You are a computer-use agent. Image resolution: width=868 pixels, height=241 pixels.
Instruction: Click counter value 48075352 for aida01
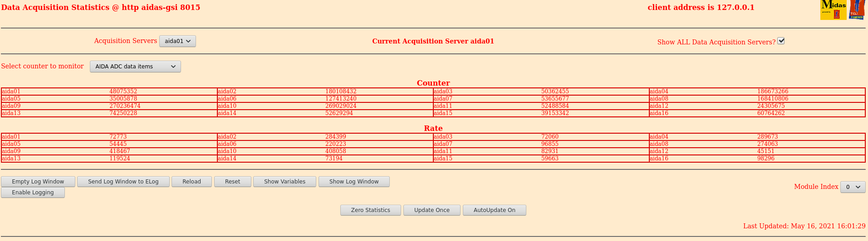[x=123, y=92]
